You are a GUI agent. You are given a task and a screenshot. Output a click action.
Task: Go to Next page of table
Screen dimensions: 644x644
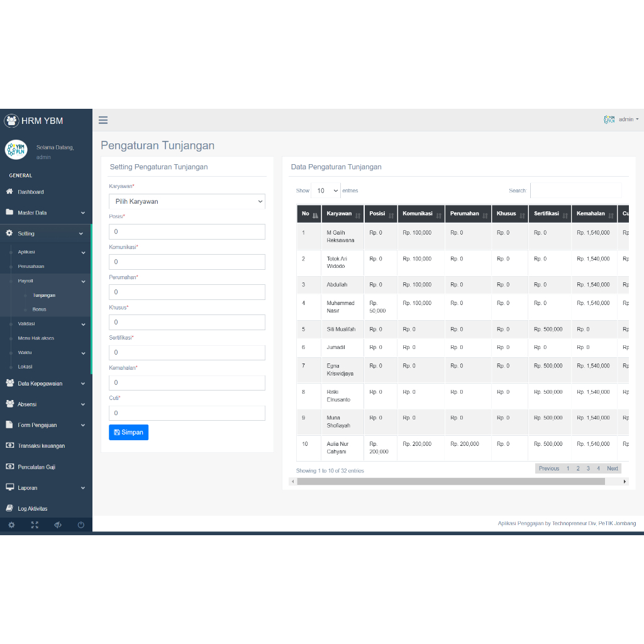tap(613, 468)
